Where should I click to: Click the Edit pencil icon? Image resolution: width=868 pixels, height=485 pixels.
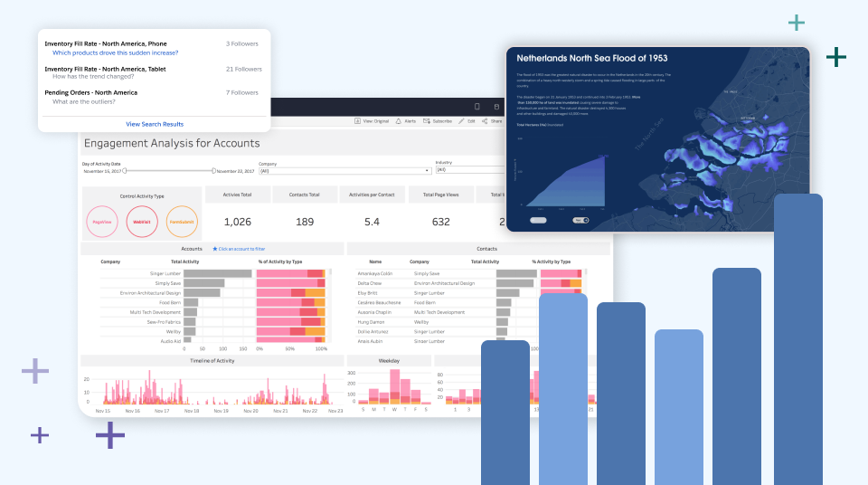pos(462,120)
